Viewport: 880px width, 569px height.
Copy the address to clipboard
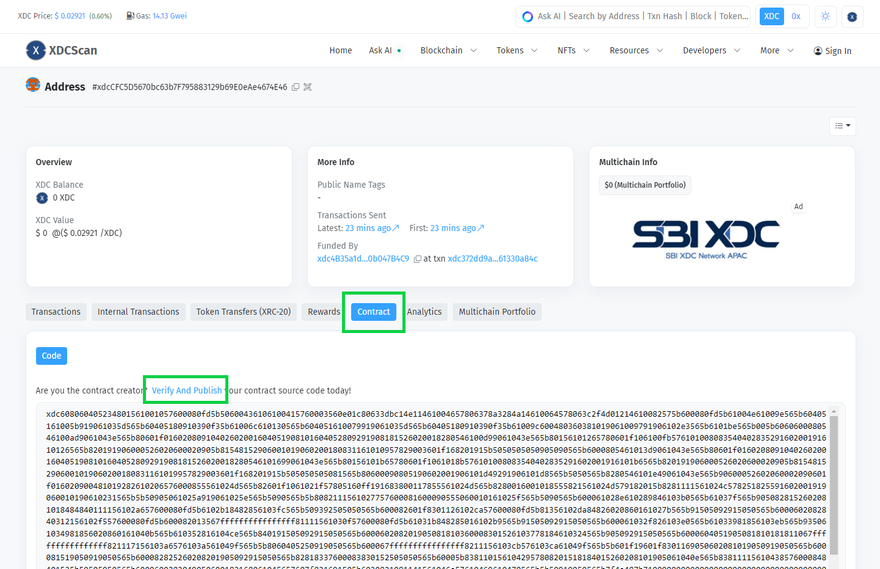click(x=296, y=88)
